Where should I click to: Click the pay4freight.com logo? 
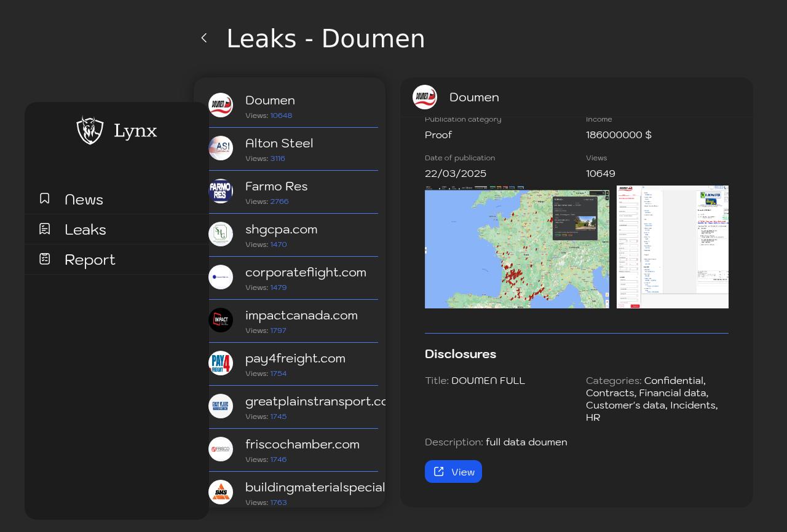(x=221, y=363)
